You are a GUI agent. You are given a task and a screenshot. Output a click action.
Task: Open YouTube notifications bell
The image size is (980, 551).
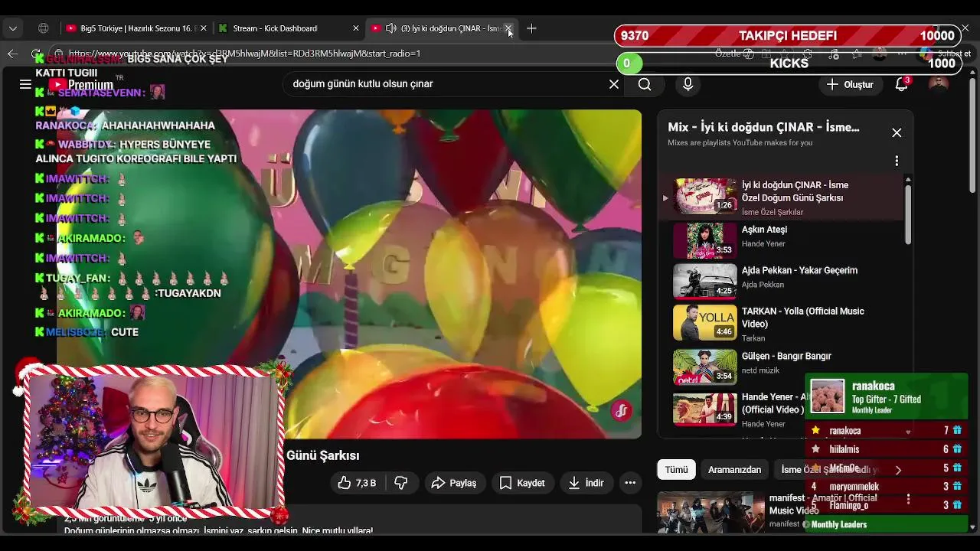tap(902, 84)
